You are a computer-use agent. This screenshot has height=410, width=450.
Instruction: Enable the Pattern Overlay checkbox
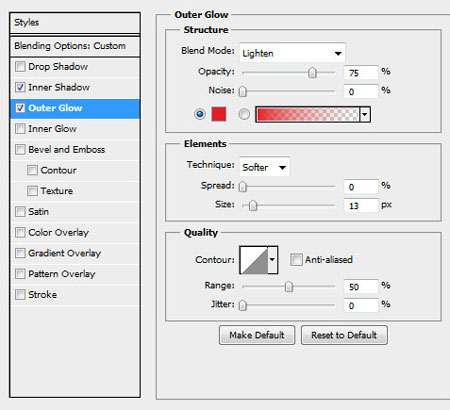point(20,274)
